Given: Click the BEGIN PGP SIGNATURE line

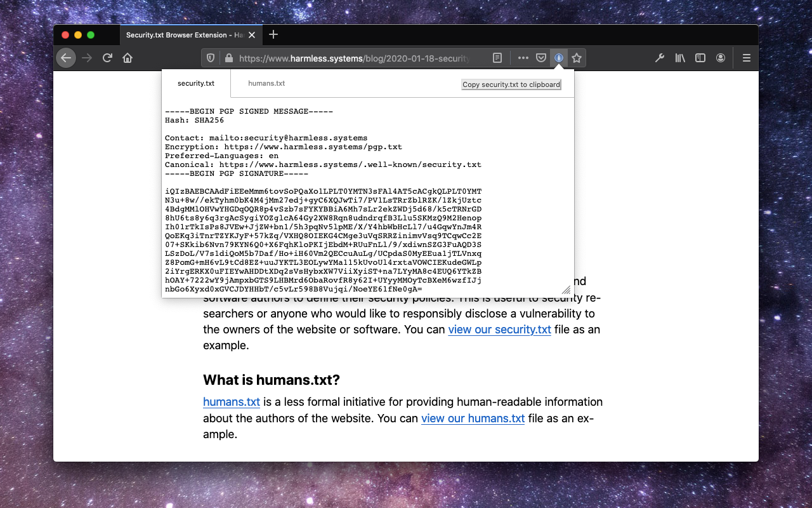Looking at the screenshot, I should pos(237,173).
